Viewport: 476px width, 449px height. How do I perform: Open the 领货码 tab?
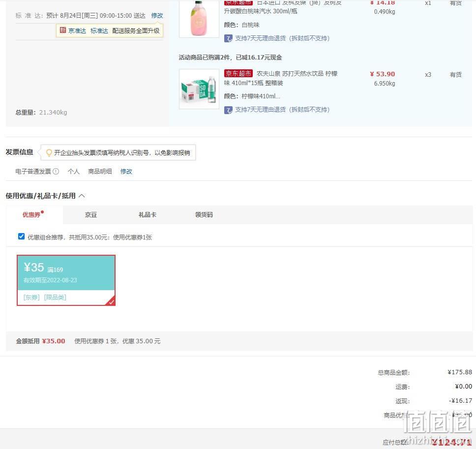click(x=204, y=215)
